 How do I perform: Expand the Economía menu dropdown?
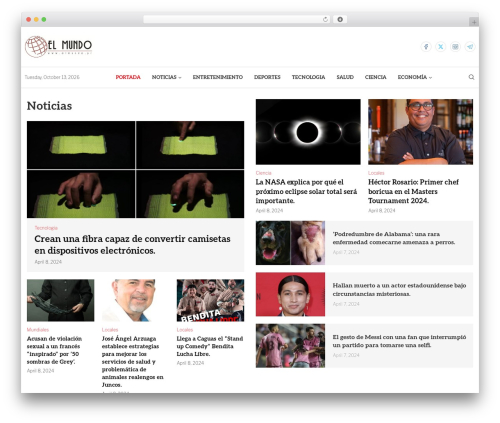tap(415, 77)
